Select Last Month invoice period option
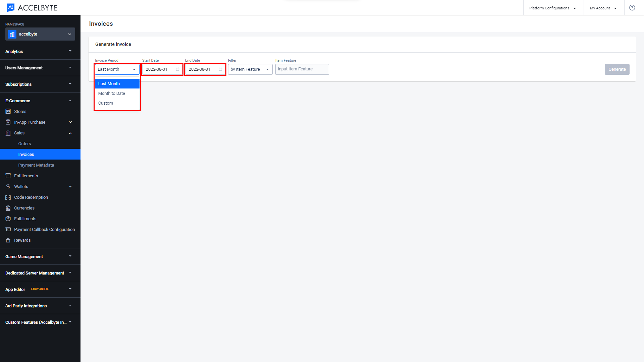The height and width of the screenshot is (362, 644). tap(117, 83)
